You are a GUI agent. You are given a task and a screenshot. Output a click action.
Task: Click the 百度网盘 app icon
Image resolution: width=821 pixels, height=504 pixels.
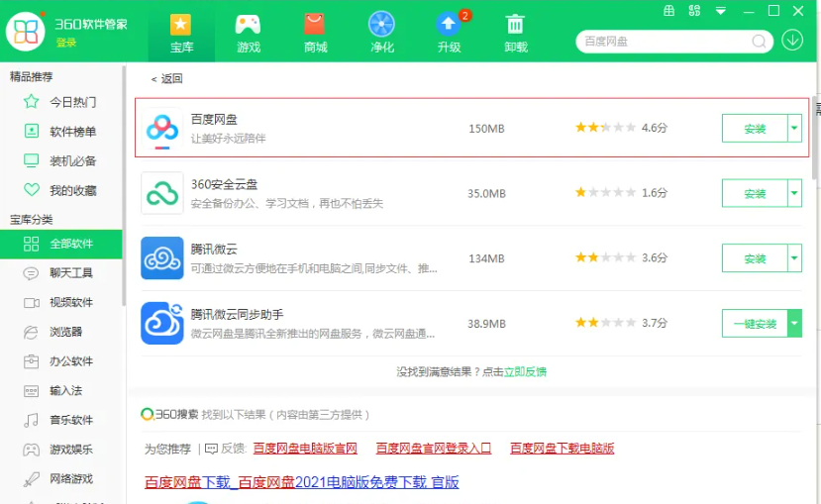tap(161, 128)
